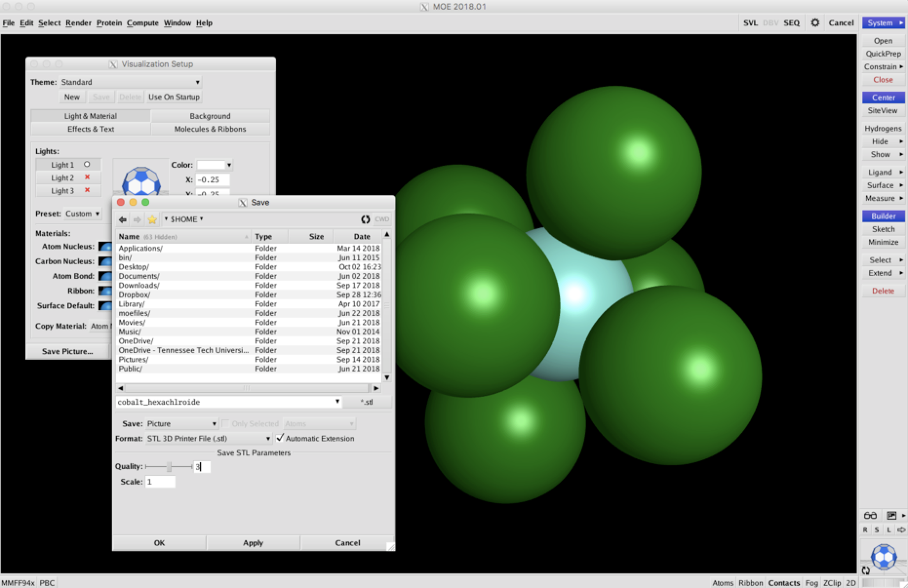Viewport: 908px width, 588px height.
Task: Uncheck Automatic Extension
Action: click(280, 438)
